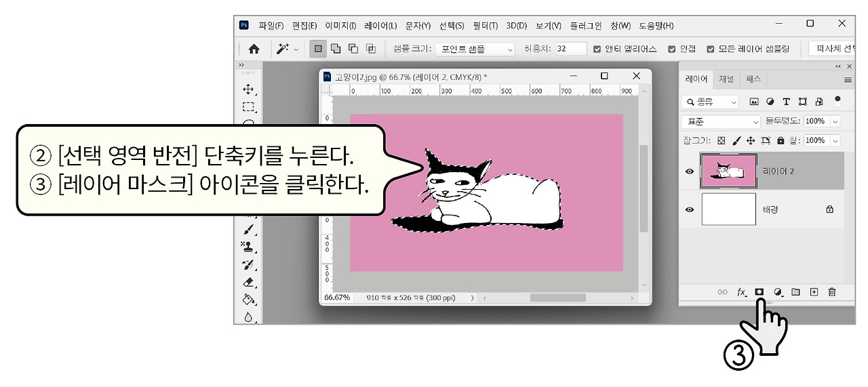Choose Subtract from Selection mode icon
The width and height of the screenshot is (868, 387).
pos(353,49)
